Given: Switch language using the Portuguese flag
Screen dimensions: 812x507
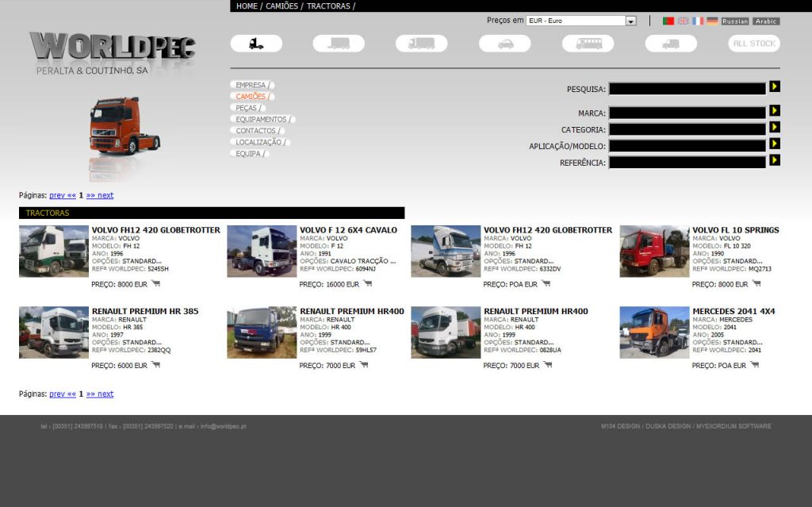Looking at the screenshot, I should click(668, 21).
